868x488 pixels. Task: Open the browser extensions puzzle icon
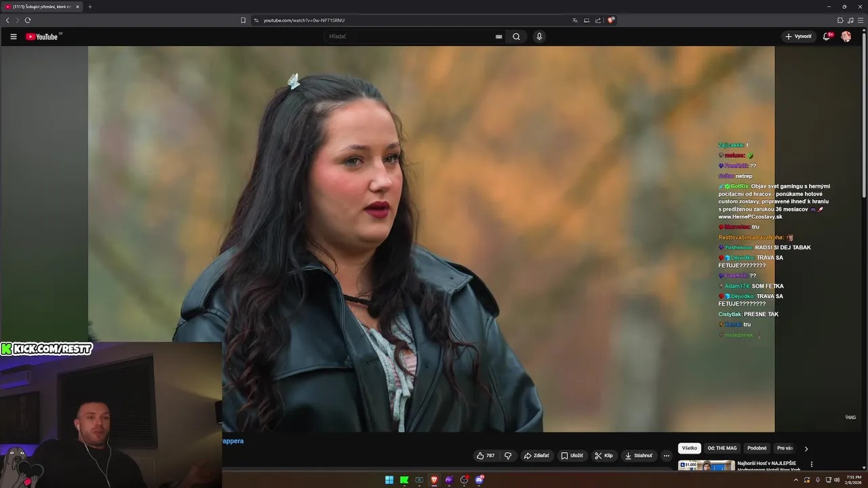coord(840,20)
